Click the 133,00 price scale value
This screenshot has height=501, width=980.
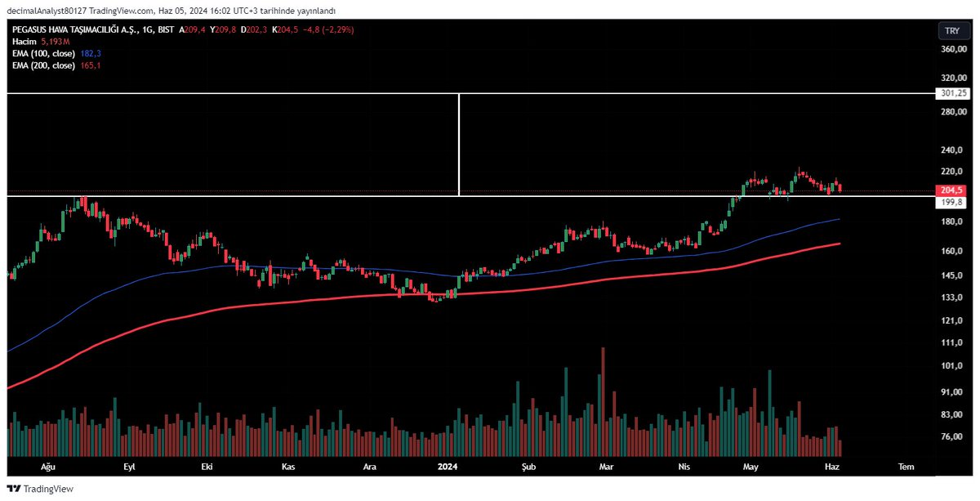pyautogui.click(x=953, y=297)
